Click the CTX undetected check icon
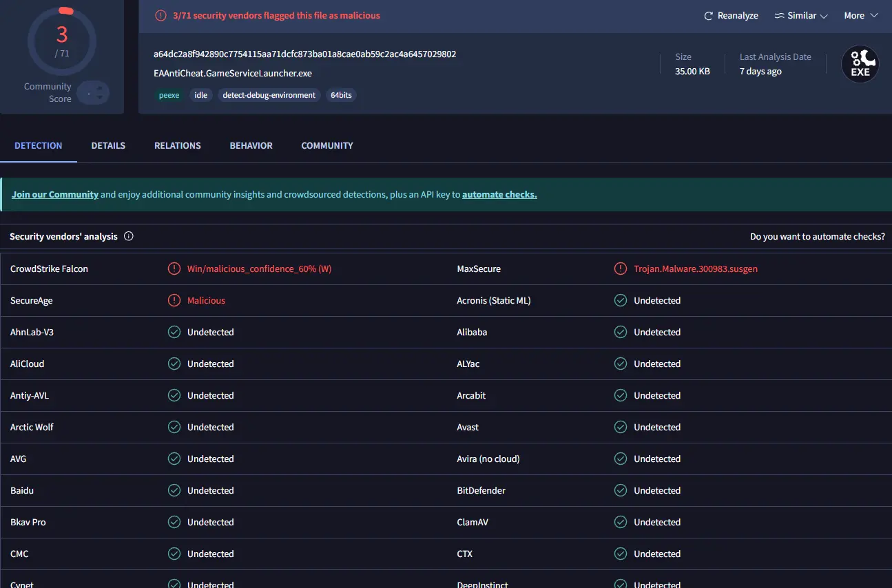892x588 pixels. pyautogui.click(x=621, y=554)
